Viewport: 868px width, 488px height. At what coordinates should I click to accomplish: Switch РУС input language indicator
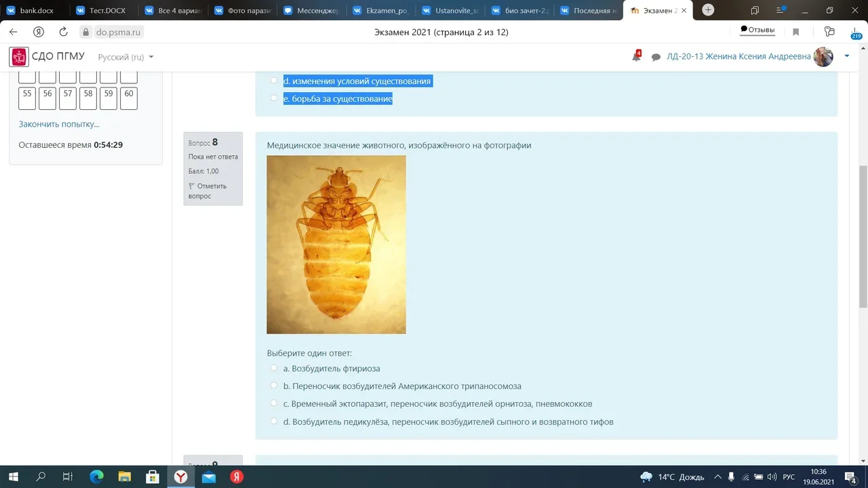coord(789,476)
